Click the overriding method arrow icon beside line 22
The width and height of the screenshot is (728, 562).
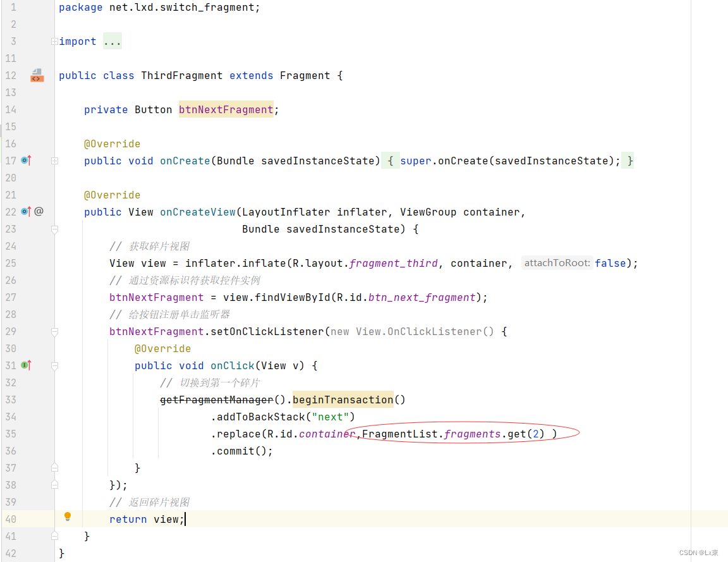(25, 211)
